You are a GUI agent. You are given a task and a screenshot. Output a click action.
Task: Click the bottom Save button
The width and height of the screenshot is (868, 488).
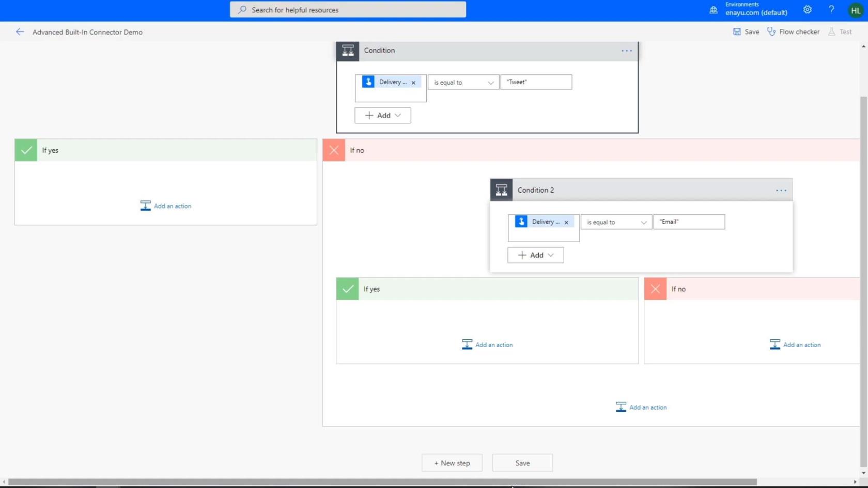pos(522,463)
